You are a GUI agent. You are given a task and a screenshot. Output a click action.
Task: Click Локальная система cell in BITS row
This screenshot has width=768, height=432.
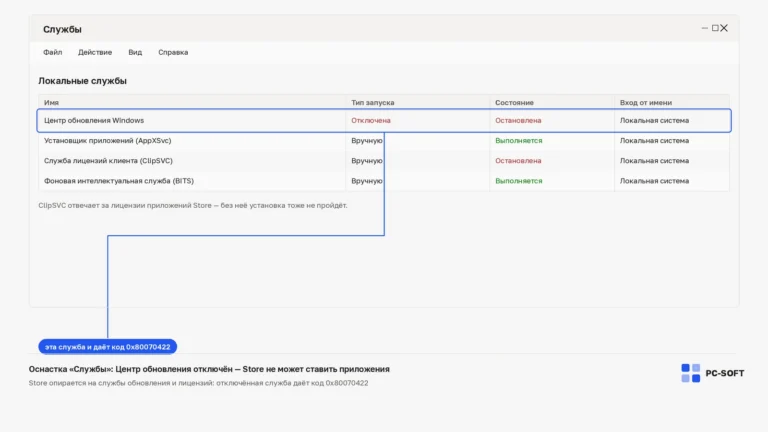click(654, 181)
